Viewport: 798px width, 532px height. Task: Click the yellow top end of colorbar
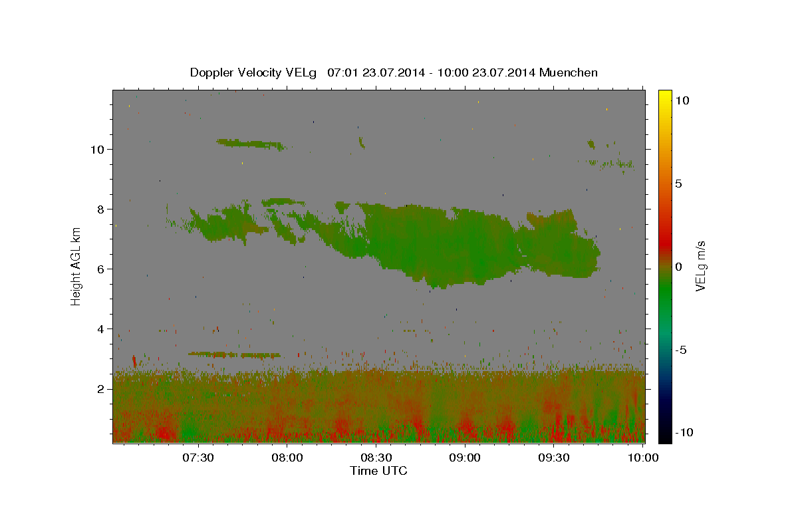pyautogui.click(x=664, y=96)
